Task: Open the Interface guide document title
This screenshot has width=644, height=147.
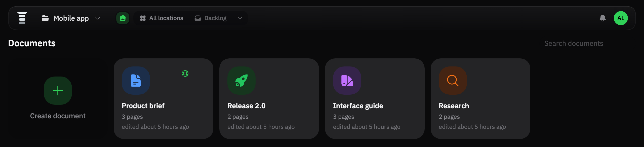Action: (358, 106)
